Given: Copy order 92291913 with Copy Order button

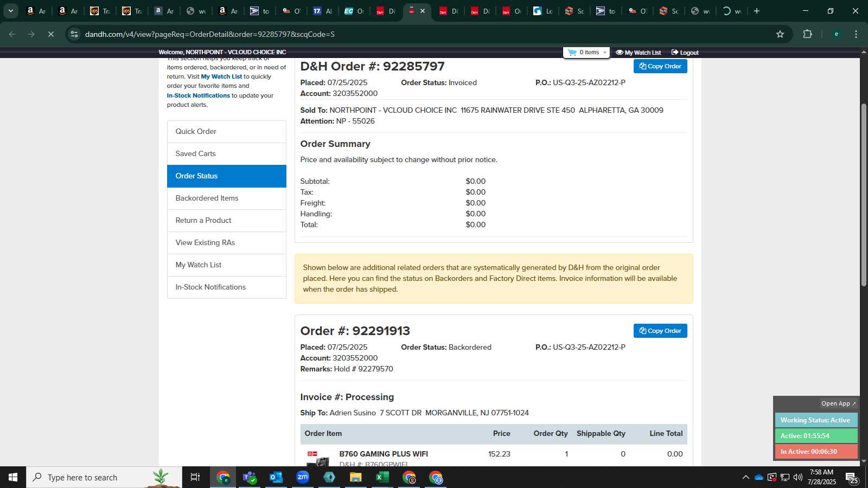Looking at the screenshot, I should 660,331.
